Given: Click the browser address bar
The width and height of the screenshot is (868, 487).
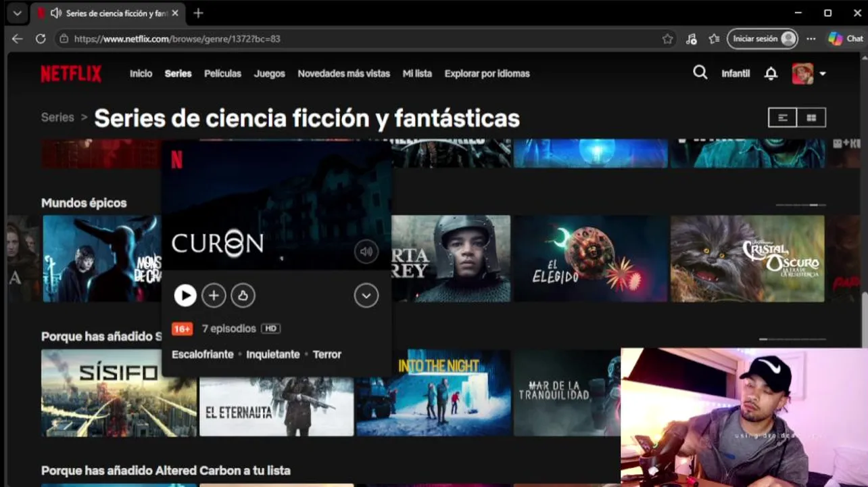Looking at the screenshot, I should click(365, 39).
